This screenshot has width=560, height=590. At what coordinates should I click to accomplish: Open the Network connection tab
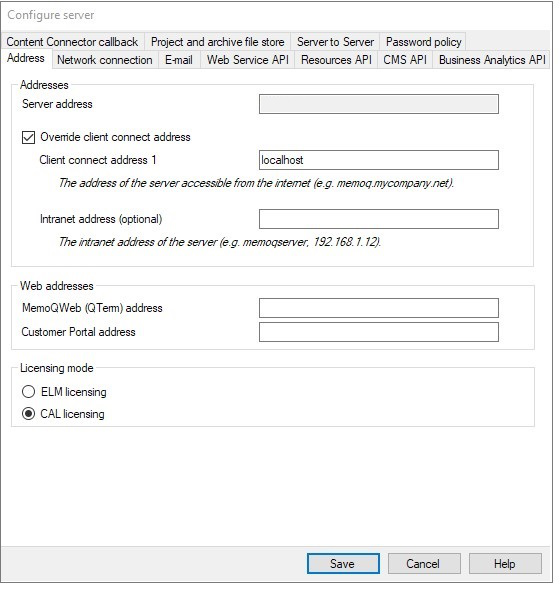tap(105, 60)
